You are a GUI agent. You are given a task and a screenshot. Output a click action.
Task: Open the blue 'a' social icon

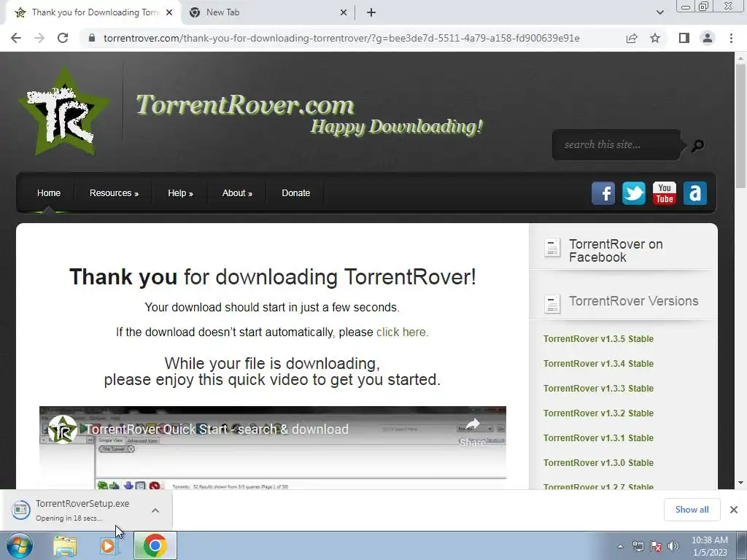pyautogui.click(x=695, y=193)
